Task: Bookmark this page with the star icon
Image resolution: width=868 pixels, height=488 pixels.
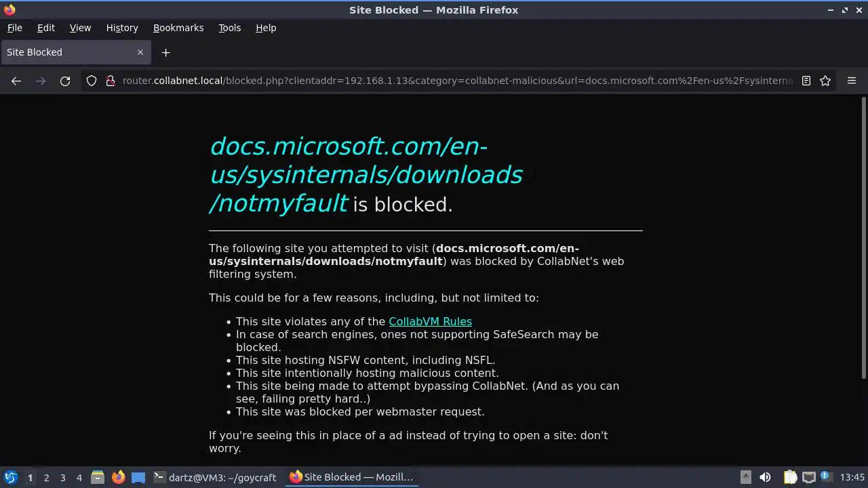Action: [x=825, y=81]
